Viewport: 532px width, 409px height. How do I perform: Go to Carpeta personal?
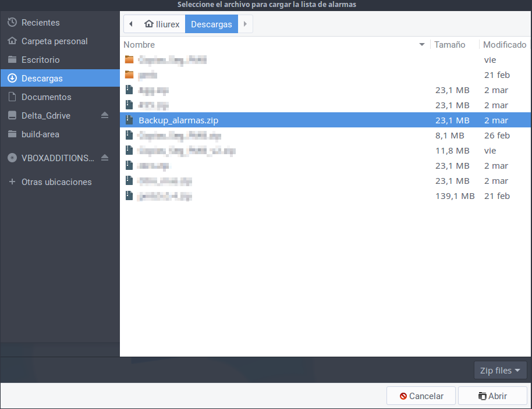pos(54,41)
